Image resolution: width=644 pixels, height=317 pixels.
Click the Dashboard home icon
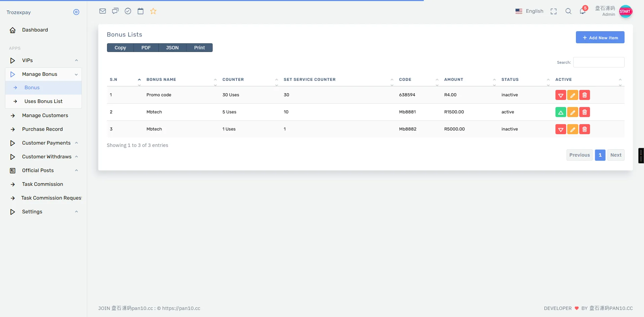(13, 30)
